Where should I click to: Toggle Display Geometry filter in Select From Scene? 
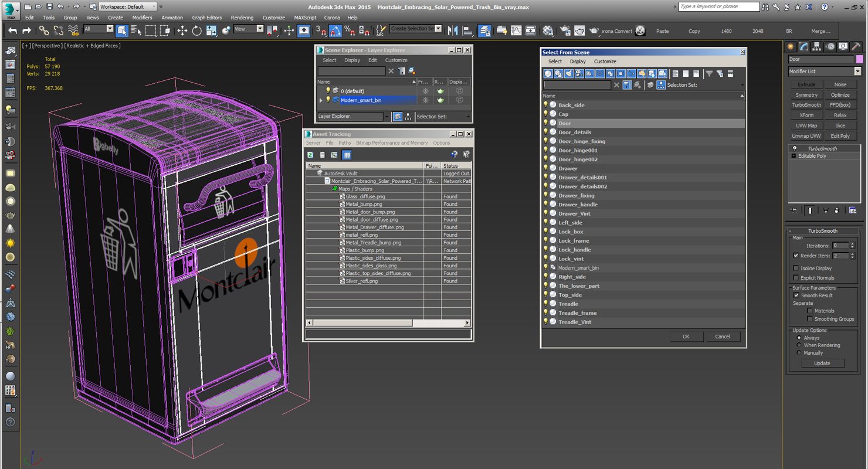[548, 74]
